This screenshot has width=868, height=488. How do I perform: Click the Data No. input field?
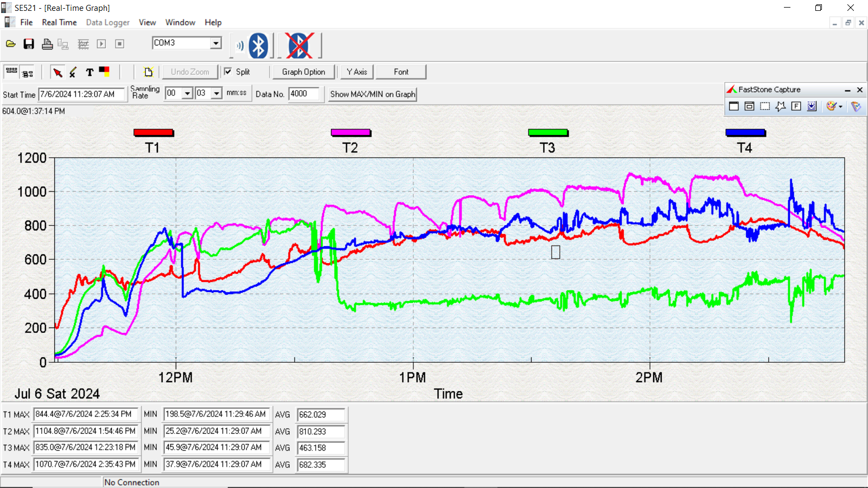[x=304, y=94]
